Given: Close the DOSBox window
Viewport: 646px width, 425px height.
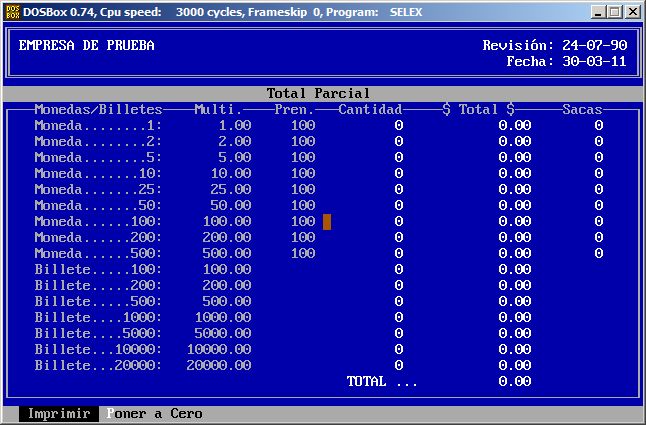Looking at the screenshot, I should (x=632, y=12).
